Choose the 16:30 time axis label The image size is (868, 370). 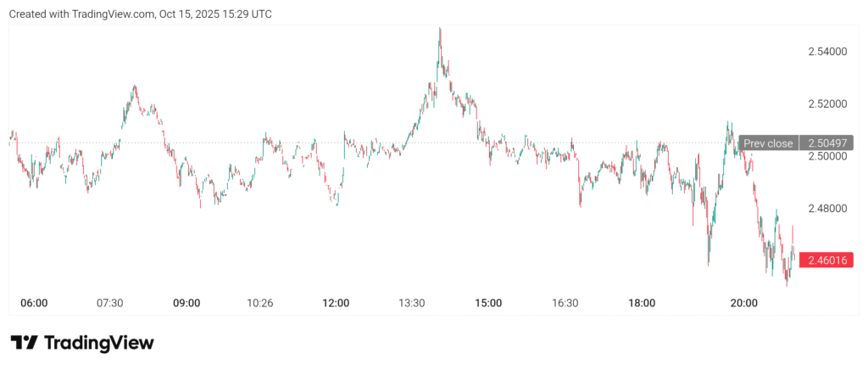pos(565,303)
